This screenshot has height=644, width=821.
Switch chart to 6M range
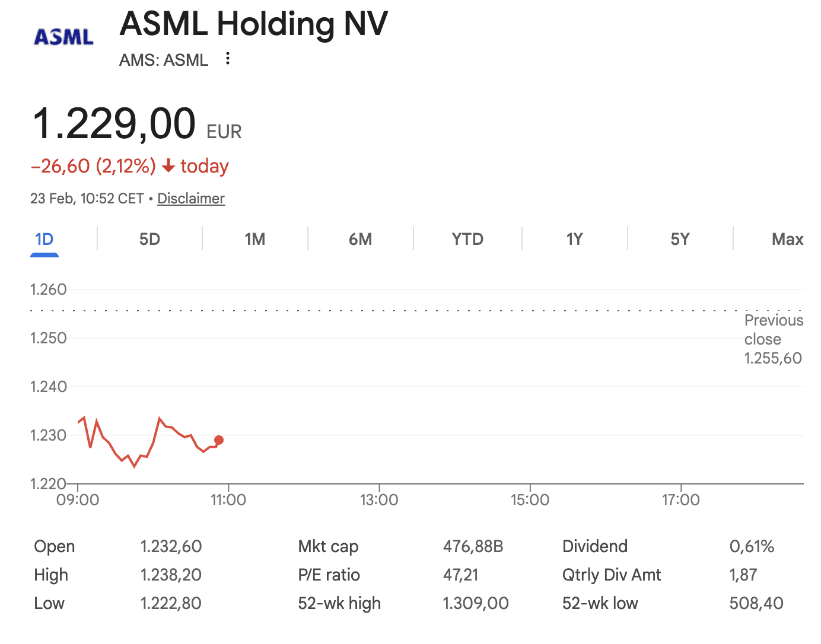point(361,240)
